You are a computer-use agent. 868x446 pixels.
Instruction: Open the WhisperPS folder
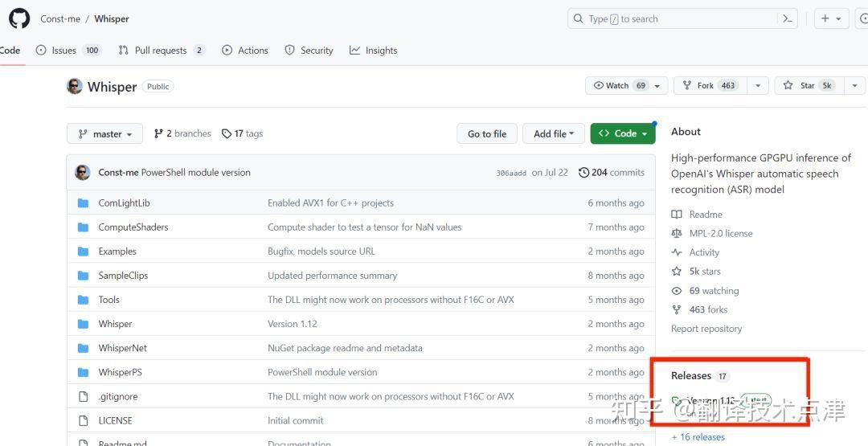[120, 372]
